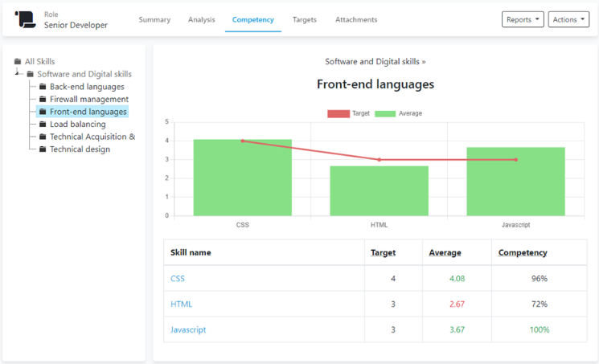Open the Analysis tab
599x364 pixels.
pos(201,19)
